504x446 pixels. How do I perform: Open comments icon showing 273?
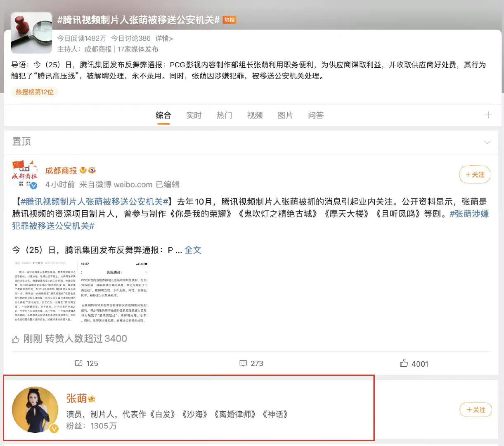(243, 363)
